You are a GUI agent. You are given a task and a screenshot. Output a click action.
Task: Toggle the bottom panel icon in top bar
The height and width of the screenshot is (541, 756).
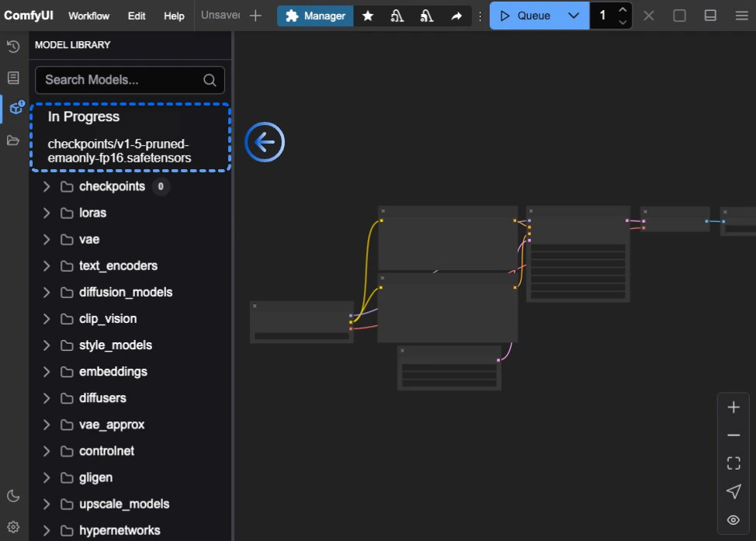coord(710,16)
